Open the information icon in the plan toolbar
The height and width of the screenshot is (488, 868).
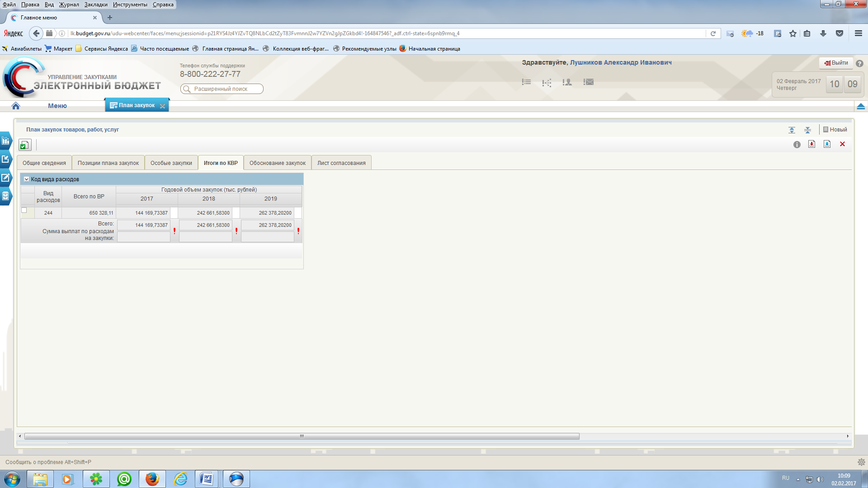(x=797, y=145)
